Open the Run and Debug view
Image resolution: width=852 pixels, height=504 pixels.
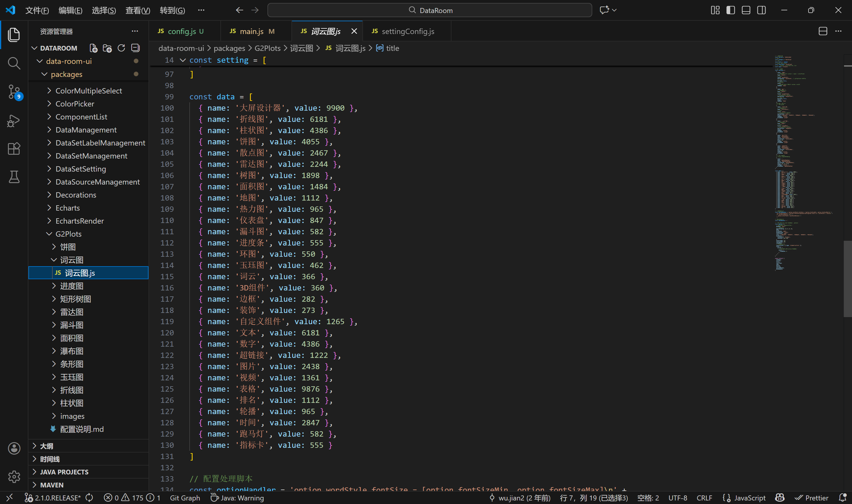(x=14, y=121)
